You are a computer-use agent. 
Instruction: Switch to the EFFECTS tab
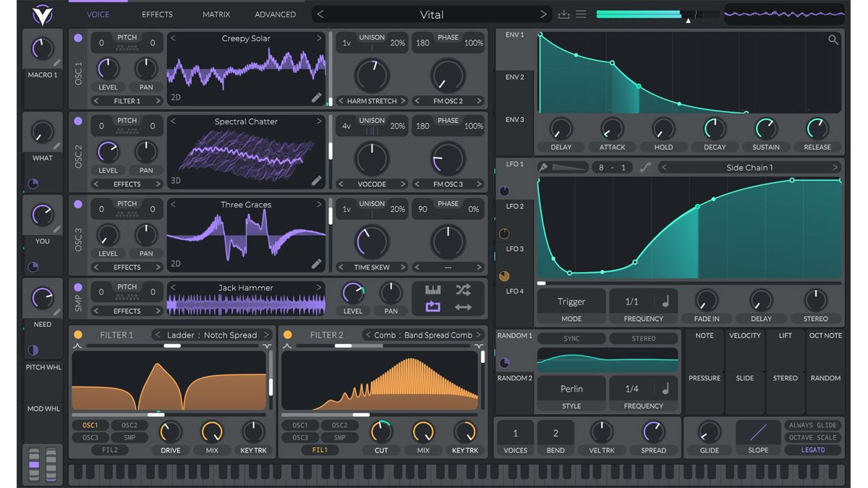pyautogui.click(x=156, y=14)
